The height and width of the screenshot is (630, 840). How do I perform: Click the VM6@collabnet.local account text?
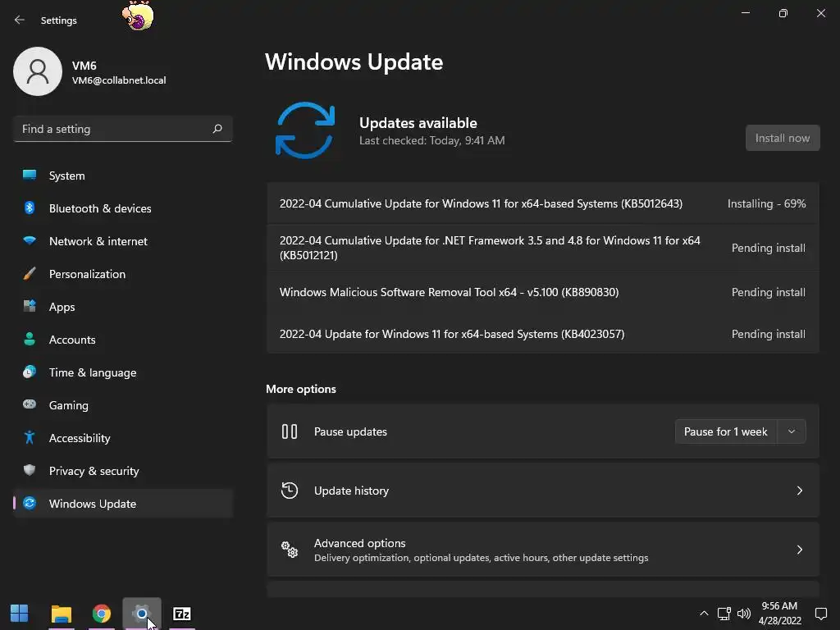(119, 80)
